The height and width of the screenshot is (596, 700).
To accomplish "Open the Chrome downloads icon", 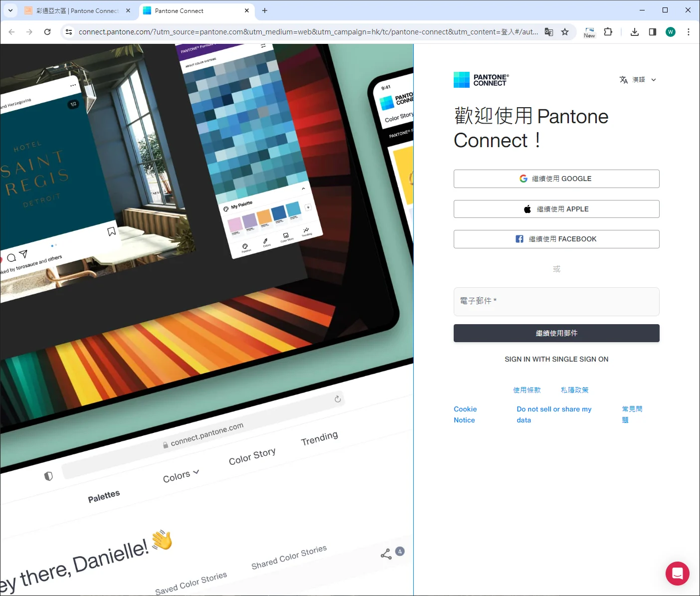I will coord(634,32).
